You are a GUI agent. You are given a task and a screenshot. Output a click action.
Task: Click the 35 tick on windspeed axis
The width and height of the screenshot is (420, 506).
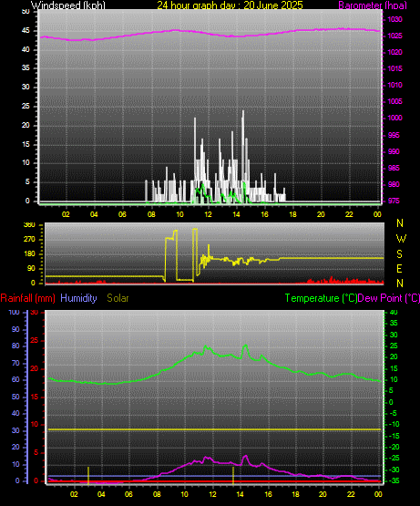tap(26, 68)
